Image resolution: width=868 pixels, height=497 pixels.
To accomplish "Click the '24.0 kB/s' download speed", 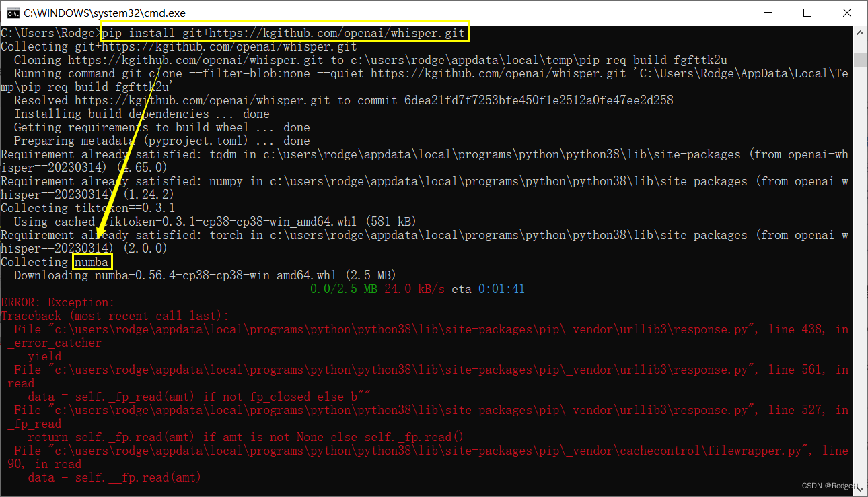I will click(414, 289).
